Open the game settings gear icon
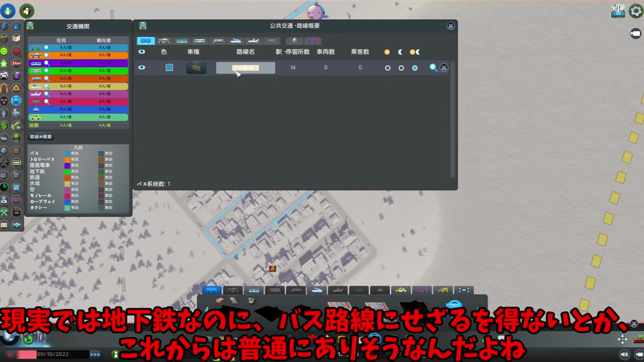This screenshot has width=644, height=362. click(x=635, y=11)
